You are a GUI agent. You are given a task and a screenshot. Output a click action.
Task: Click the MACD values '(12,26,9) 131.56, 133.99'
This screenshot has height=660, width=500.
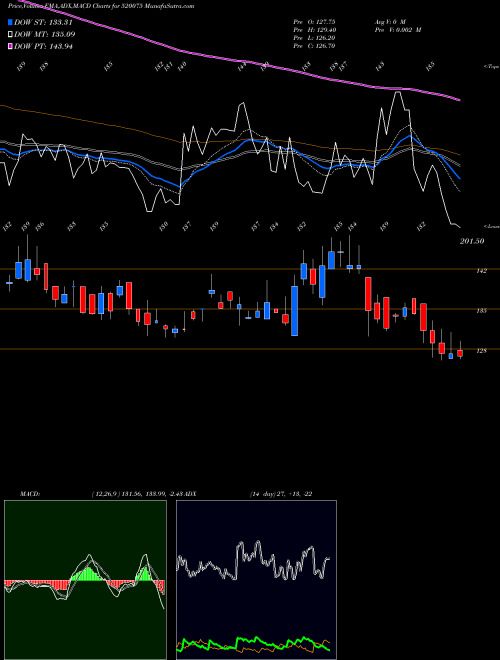pos(128,494)
